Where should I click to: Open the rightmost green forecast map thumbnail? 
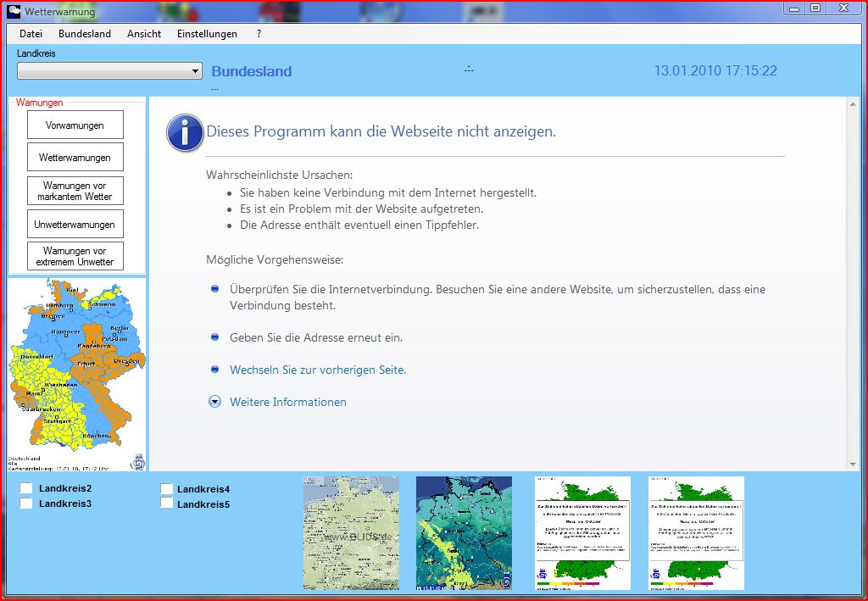point(696,532)
